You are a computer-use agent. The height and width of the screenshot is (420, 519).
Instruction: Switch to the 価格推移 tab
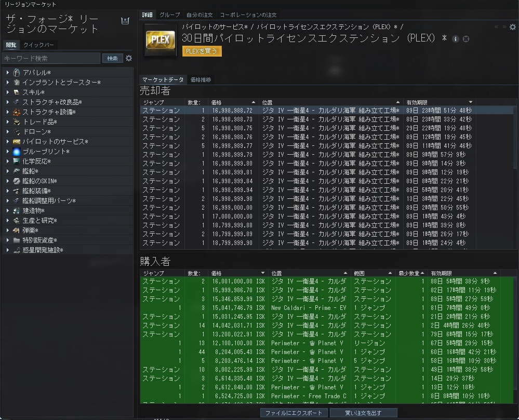pyautogui.click(x=201, y=80)
